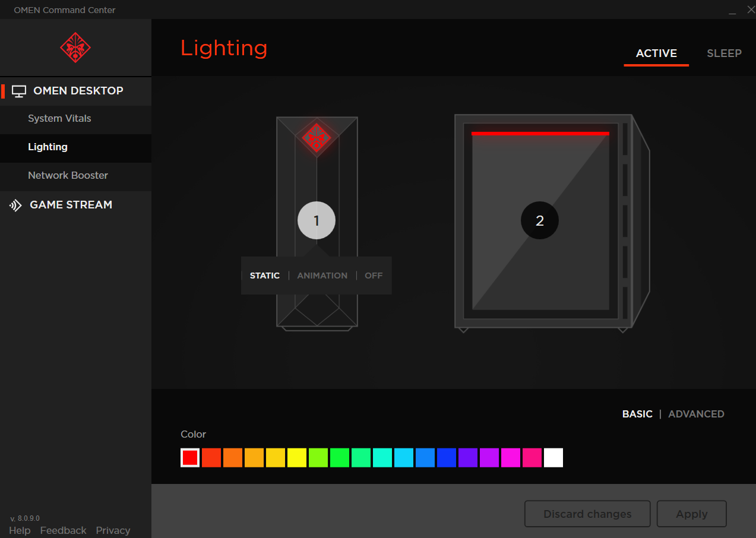Screen dimensions: 756x538
Task: Click the OMEN logo in the sidebar
Action: coord(75,48)
